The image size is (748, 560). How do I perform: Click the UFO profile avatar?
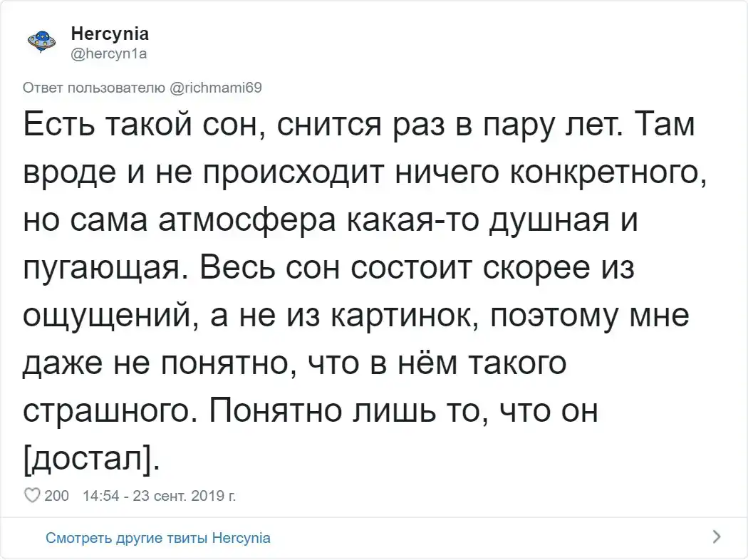(x=41, y=42)
